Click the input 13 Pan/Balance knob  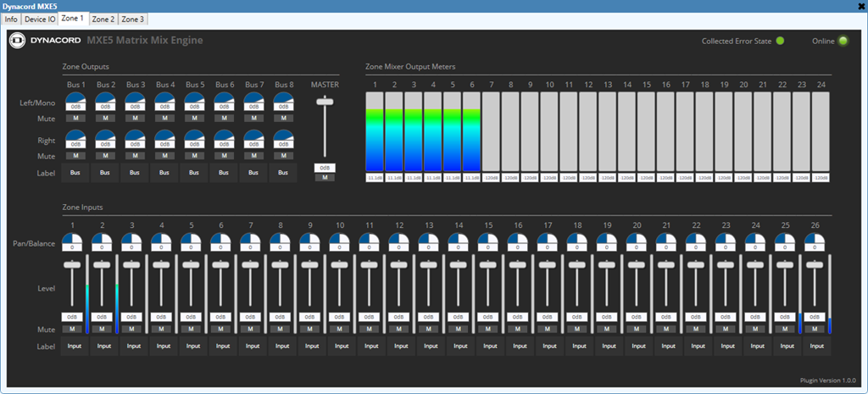429,240
